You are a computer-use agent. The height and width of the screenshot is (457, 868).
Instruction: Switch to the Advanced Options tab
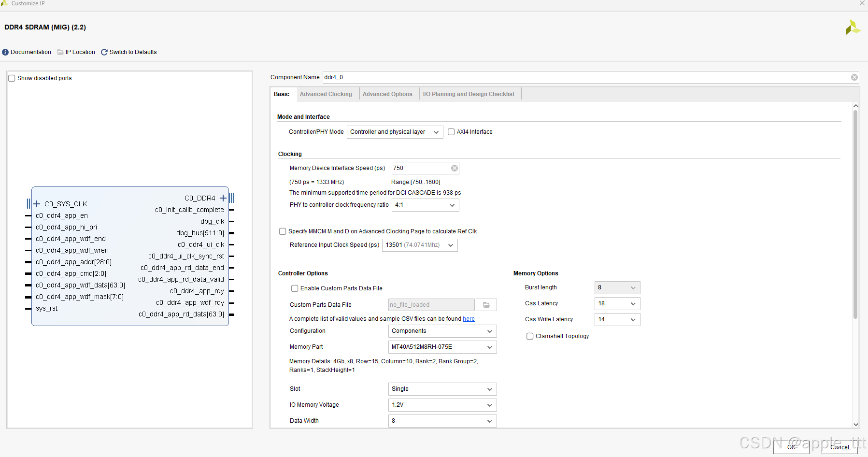[387, 94]
